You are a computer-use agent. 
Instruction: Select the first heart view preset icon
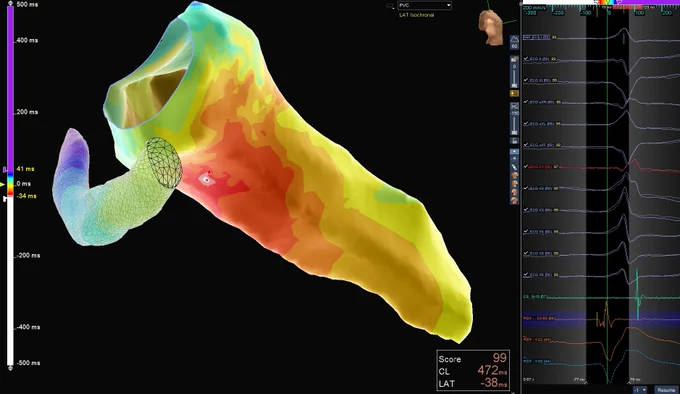514,176
